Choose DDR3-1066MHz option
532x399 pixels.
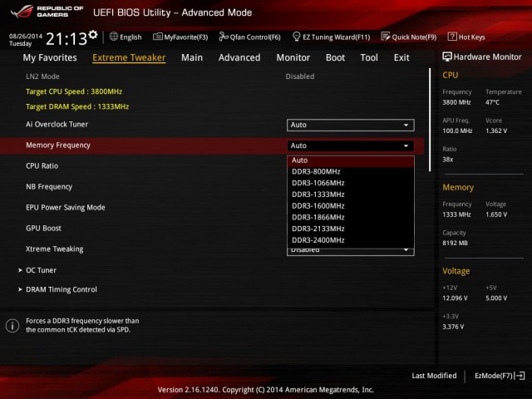(351, 183)
